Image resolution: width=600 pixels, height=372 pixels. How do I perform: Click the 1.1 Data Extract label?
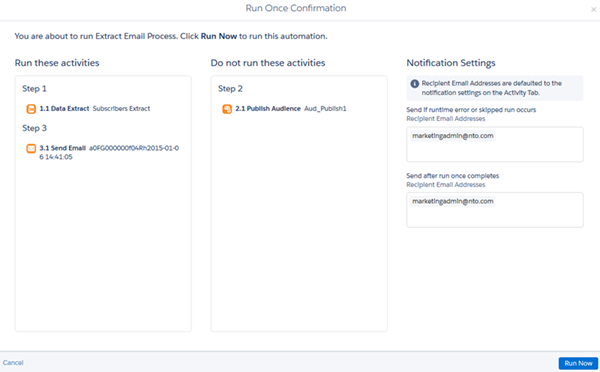tap(64, 109)
